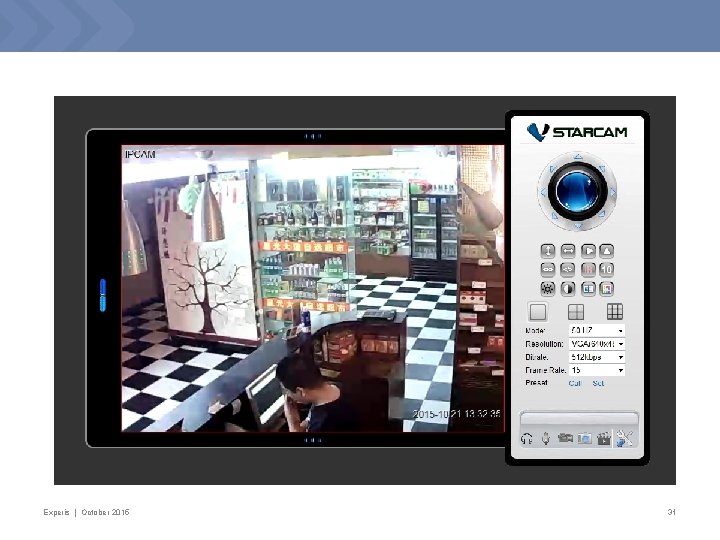720x540 pixels.
Task: Click the dots handle below the video
Action: coord(313,440)
